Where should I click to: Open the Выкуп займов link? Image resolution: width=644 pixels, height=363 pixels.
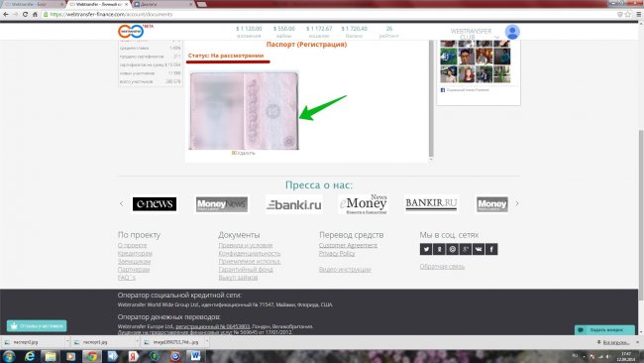[x=238, y=278]
